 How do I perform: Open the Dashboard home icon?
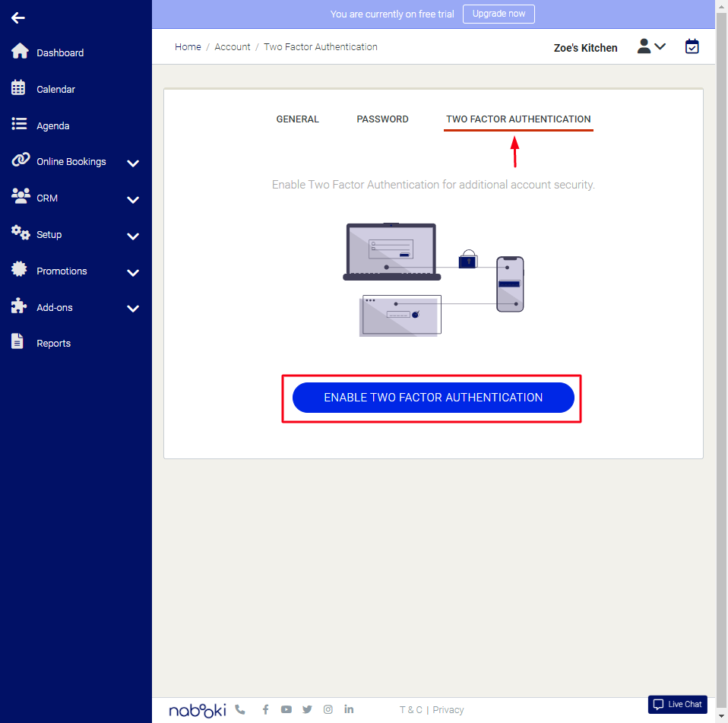(20, 51)
